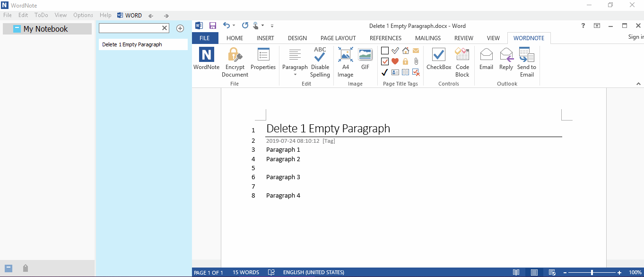Click the WordNote ribbon button
644x277 pixels.
[x=206, y=59]
